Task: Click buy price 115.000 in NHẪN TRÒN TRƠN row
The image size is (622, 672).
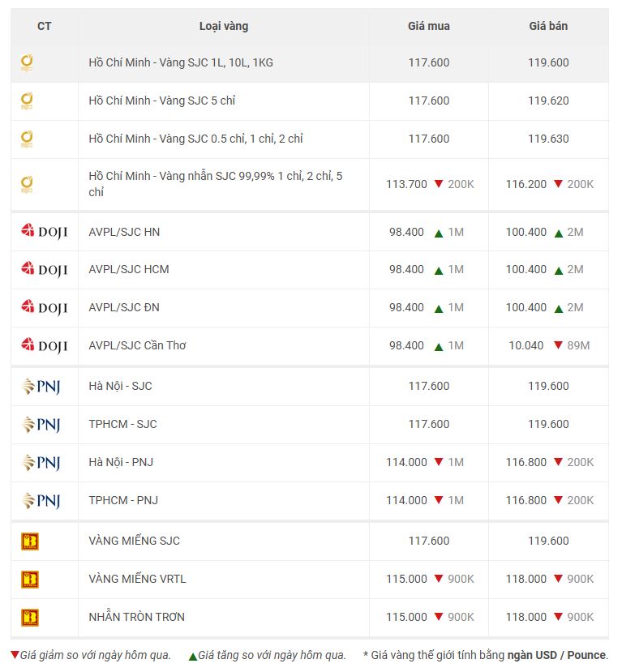Action: click(x=406, y=617)
